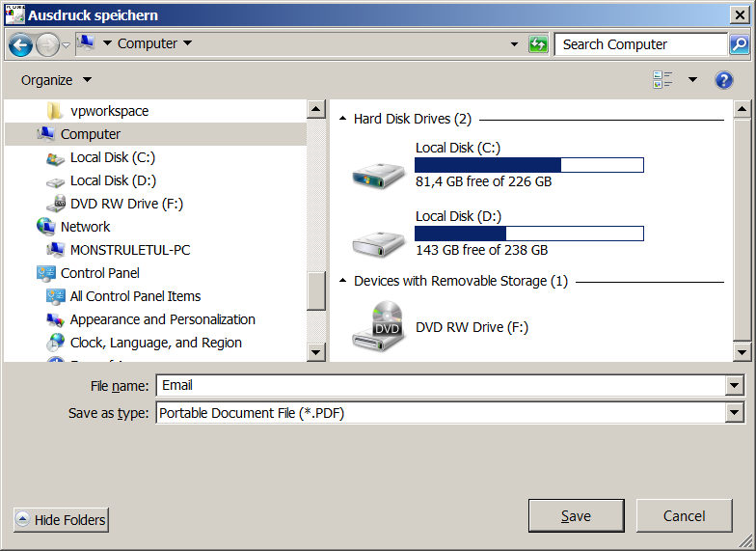Collapse the Hard Disk Drives group
Screen dimensions: 756x551
[342, 120]
